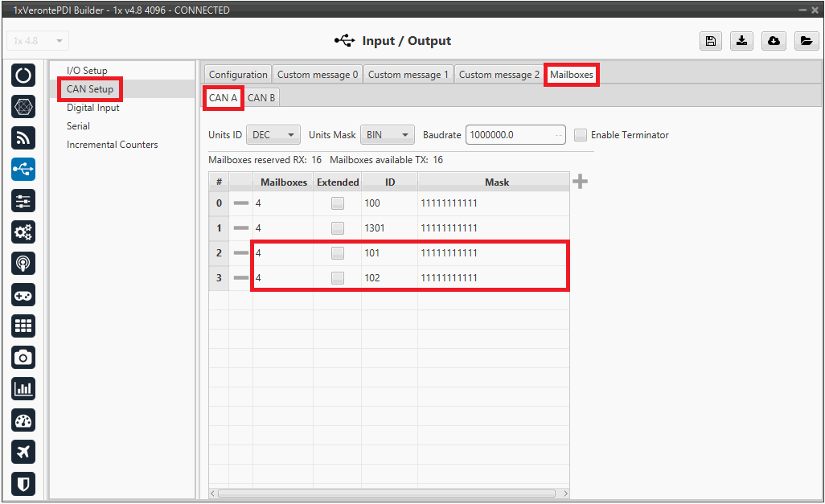Go to Digital Input in the side list
This screenshot has height=504, width=825.
click(x=93, y=108)
